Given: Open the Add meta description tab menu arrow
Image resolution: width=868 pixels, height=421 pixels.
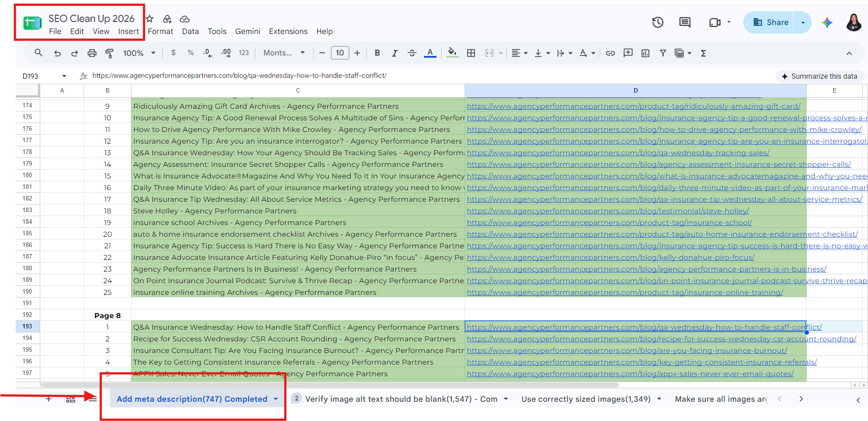Looking at the screenshot, I should 275,399.
